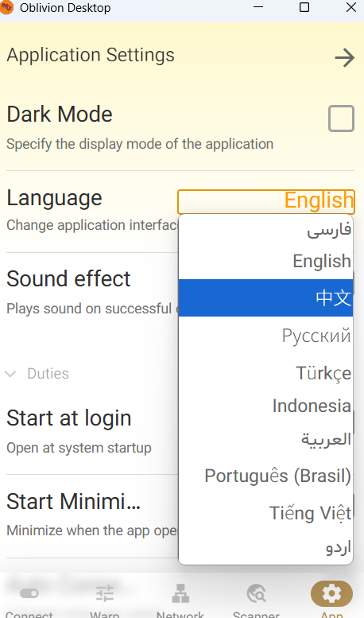Select English in the dropdown list
Screen dimensions: 364x618
coord(265,261)
